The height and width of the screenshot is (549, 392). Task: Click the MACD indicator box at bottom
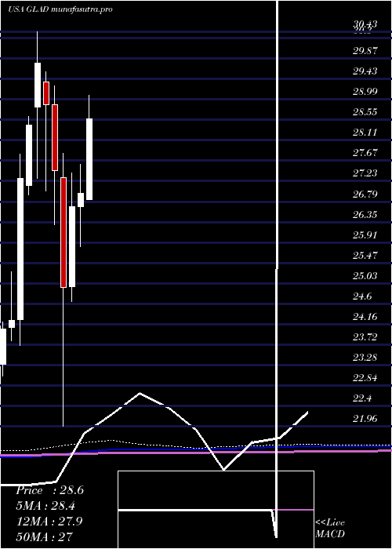216,510
